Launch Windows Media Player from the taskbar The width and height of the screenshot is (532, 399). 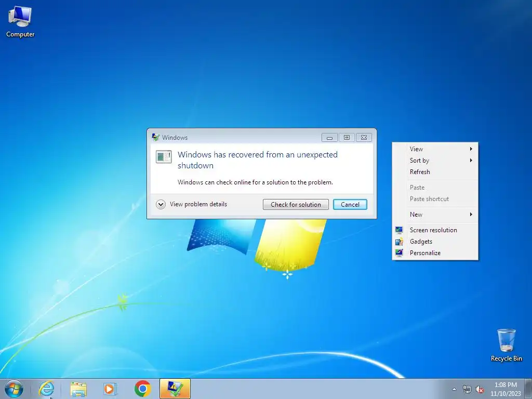(110, 389)
